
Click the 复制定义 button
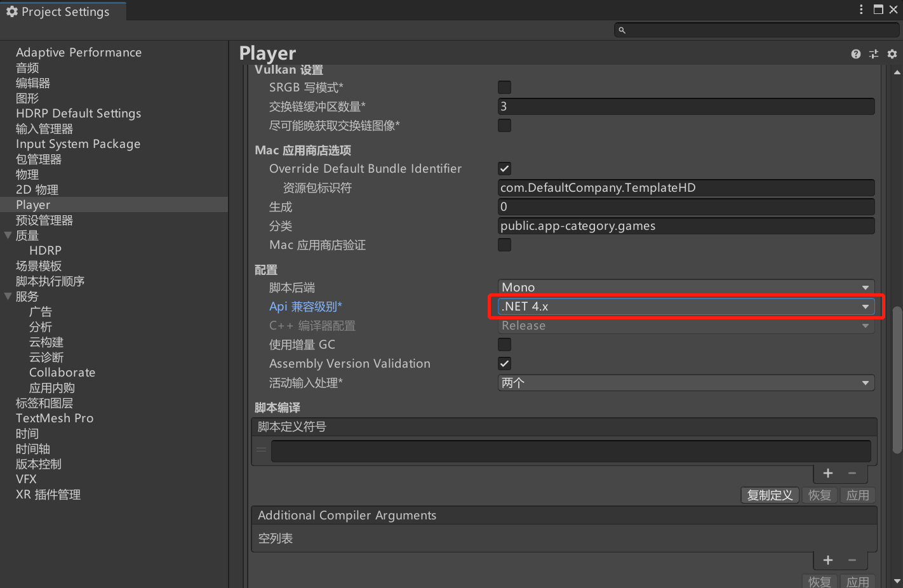pyautogui.click(x=770, y=495)
